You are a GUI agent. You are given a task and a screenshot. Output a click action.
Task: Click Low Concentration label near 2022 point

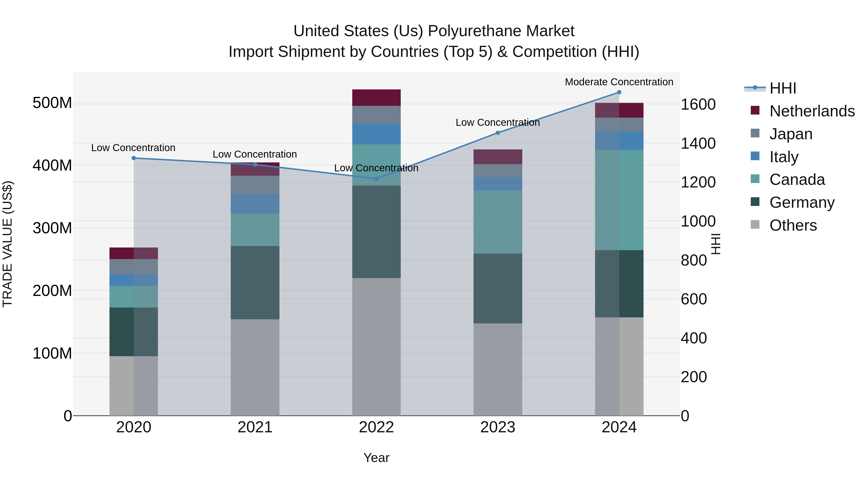(x=376, y=168)
